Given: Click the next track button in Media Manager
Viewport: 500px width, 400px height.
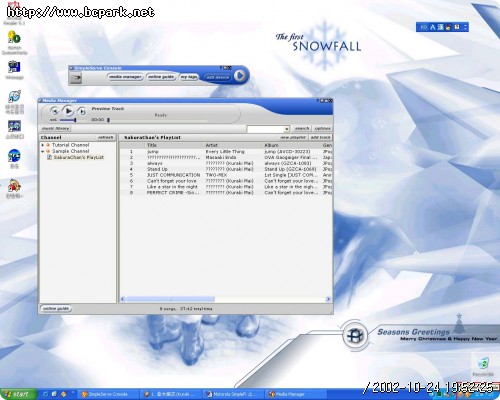Looking at the screenshot, I should pos(82,111).
